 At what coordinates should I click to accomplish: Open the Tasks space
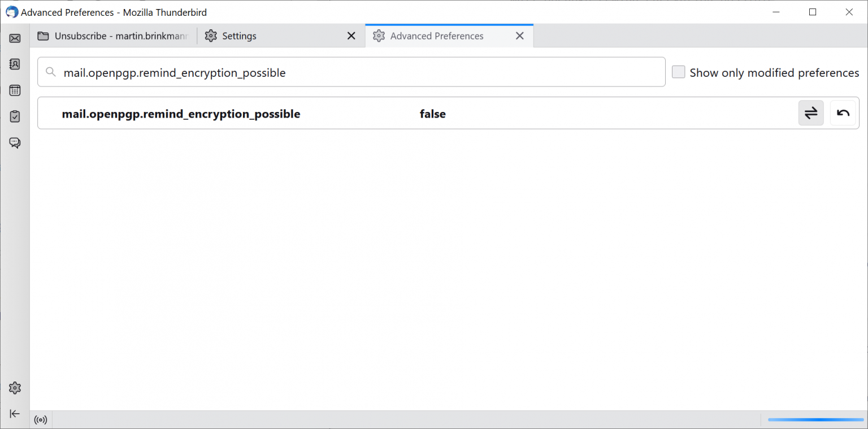point(15,116)
